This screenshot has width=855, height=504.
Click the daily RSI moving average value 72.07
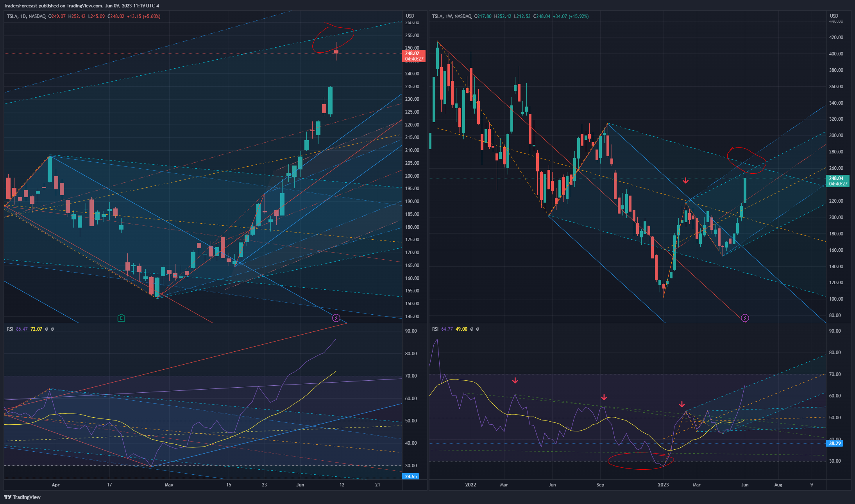(x=36, y=329)
